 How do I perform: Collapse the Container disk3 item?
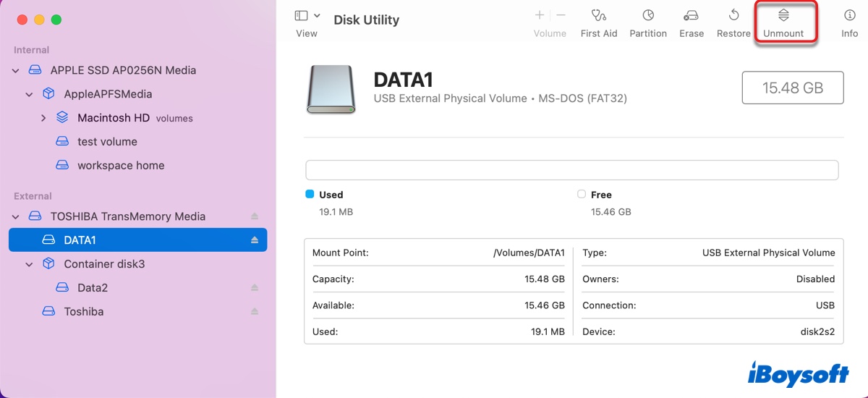point(30,264)
